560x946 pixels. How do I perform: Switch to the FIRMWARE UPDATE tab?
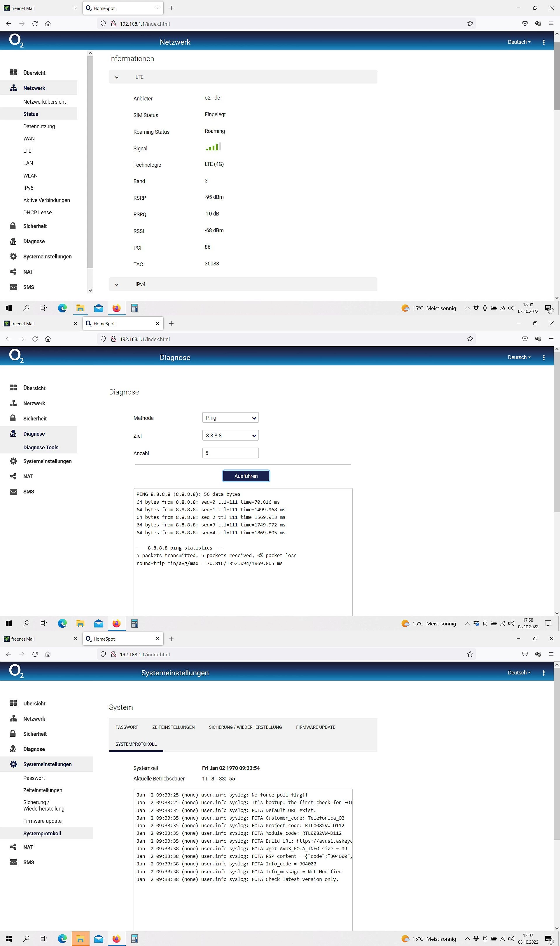tap(316, 727)
